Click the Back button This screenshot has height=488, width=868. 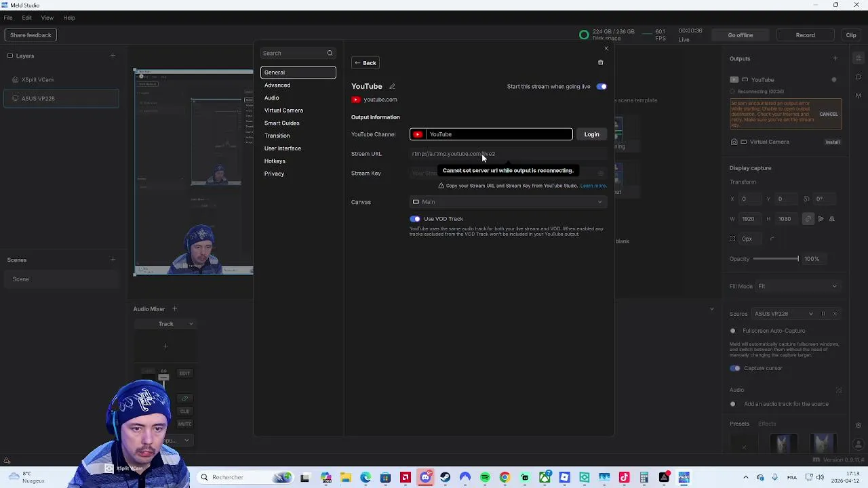click(365, 63)
